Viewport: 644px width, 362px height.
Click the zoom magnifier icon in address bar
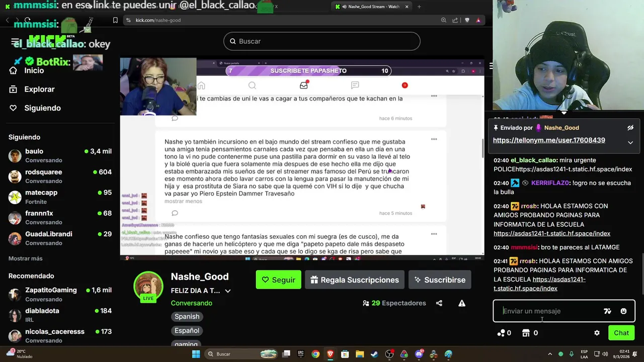(x=443, y=20)
